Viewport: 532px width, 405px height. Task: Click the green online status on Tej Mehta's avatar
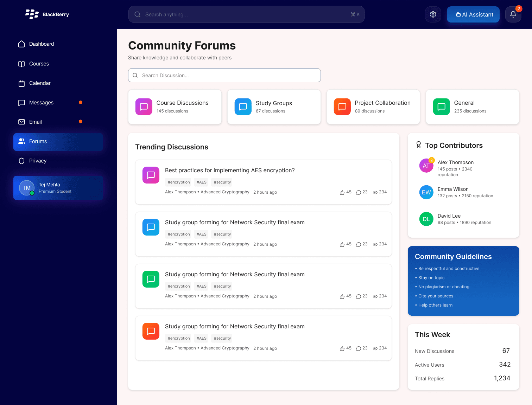tap(32, 193)
